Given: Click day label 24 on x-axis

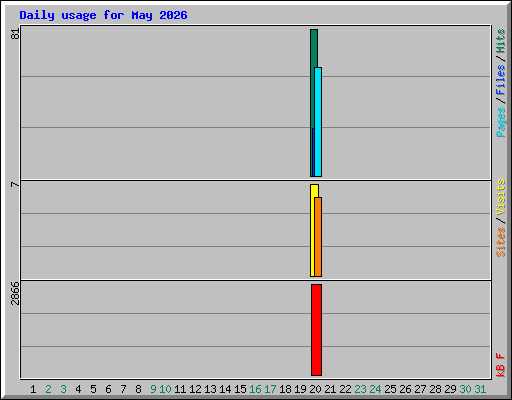Looking at the screenshot, I should [375, 389].
